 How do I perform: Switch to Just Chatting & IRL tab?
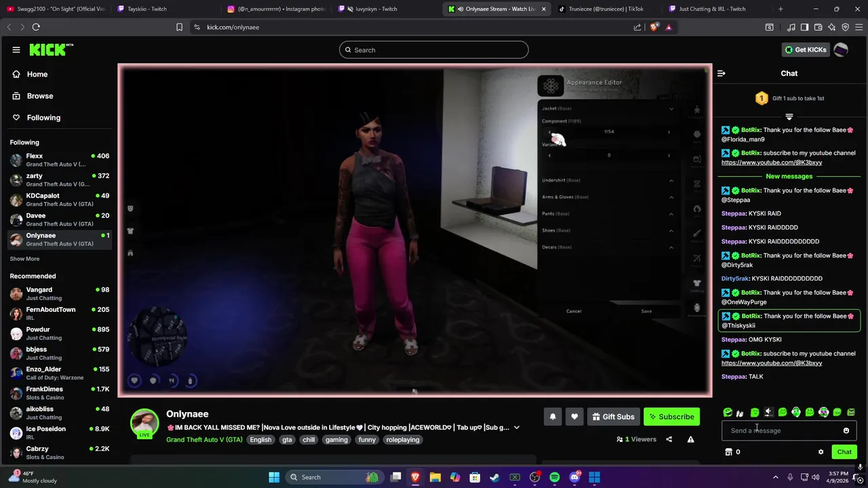716,9
